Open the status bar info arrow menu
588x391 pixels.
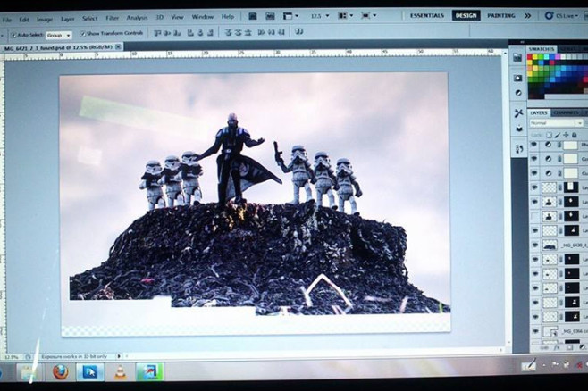[x=119, y=356]
